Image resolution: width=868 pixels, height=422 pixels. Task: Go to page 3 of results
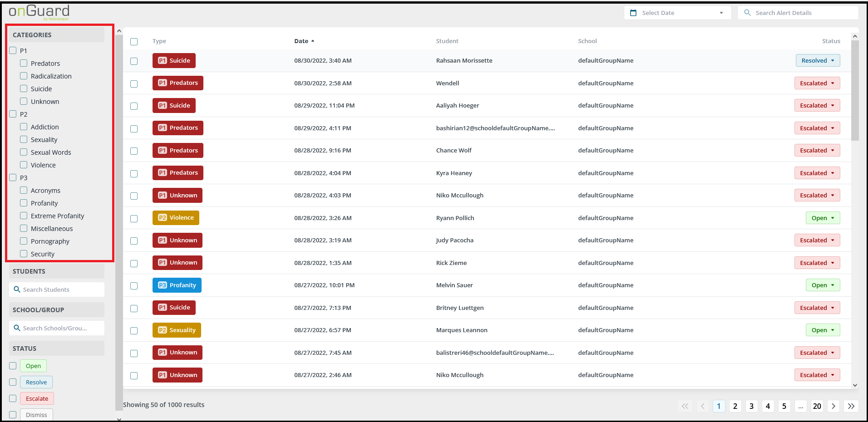(751, 406)
